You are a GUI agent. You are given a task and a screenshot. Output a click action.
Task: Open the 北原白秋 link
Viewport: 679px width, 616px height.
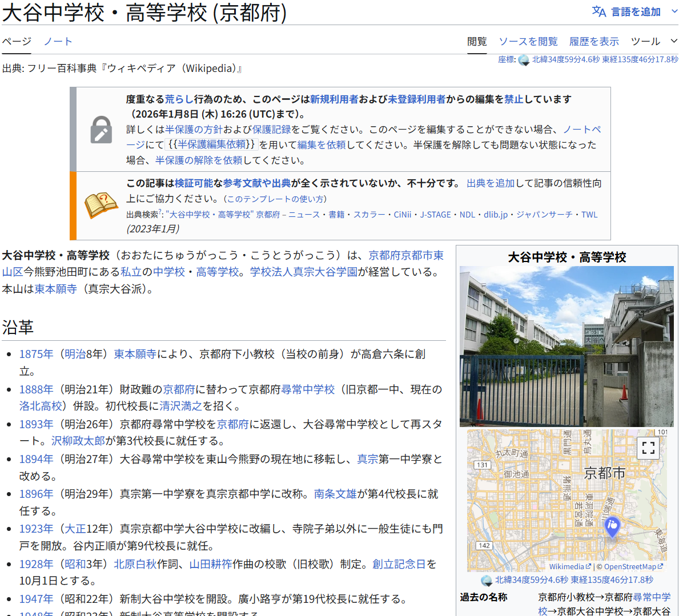pyautogui.click(x=135, y=564)
